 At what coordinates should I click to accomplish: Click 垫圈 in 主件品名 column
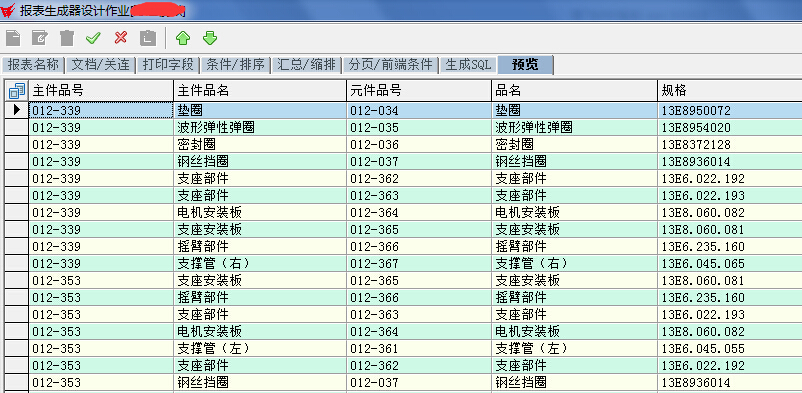pyautogui.click(x=260, y=110)
